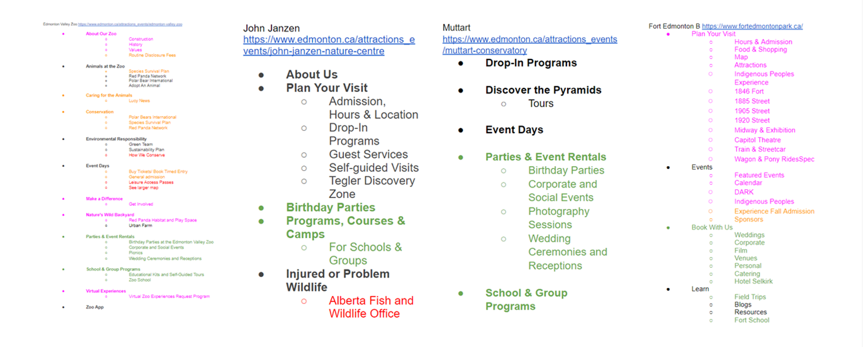Image resolution: width=868 pixels, height=347 pixels.
Task: Open the John Janzen nature centre link
Action: [329, 45]
